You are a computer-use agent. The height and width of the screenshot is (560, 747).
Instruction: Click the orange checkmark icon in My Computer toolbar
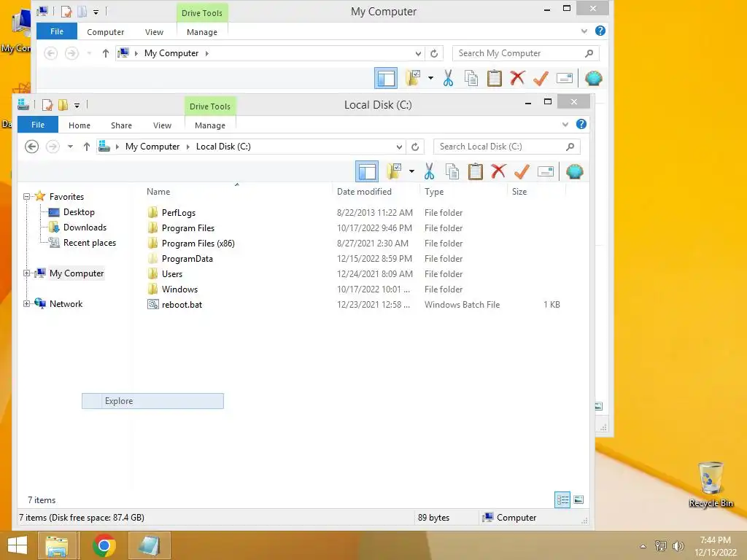(541, 78)
